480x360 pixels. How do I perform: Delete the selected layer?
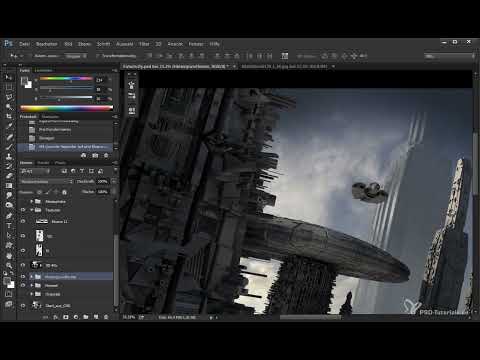tap(106, 317)
